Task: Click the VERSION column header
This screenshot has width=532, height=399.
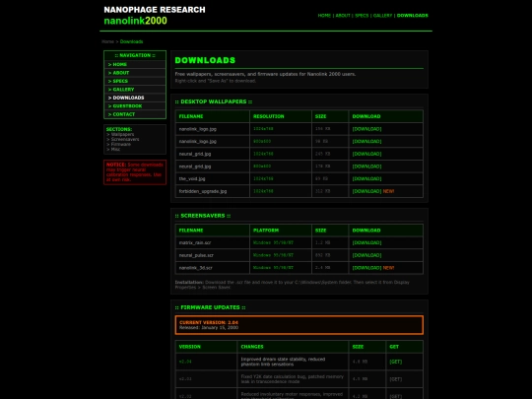Action: pos(206,347)
